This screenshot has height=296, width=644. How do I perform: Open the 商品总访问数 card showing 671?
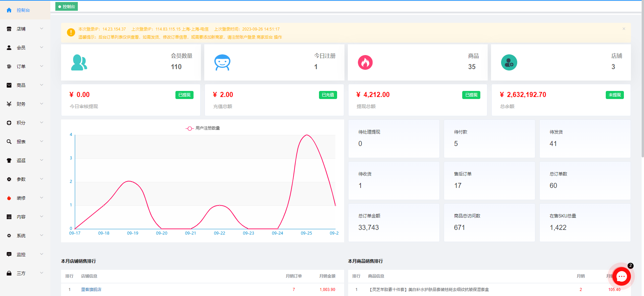tap(489, 223)
